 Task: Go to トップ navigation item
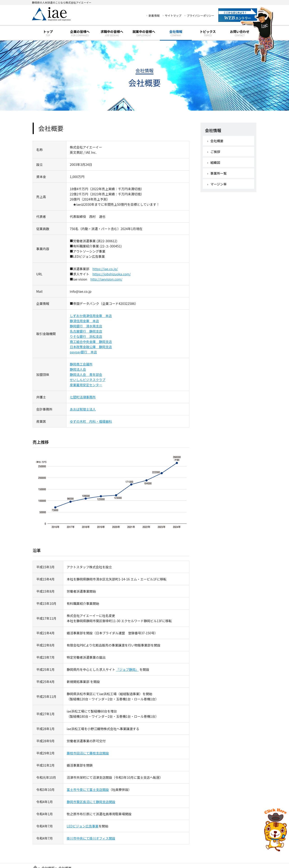[48, 33]
